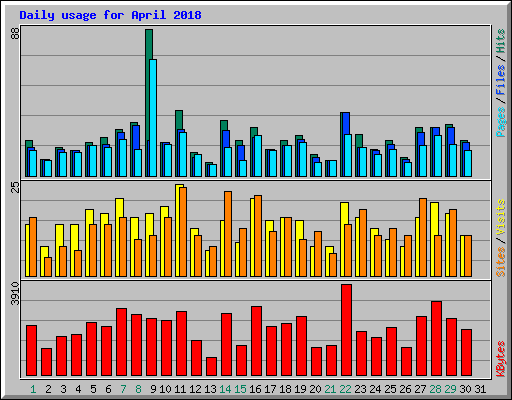Select day '27' on the x-axis
The image size is (512, 400).
tap(420, 389)
